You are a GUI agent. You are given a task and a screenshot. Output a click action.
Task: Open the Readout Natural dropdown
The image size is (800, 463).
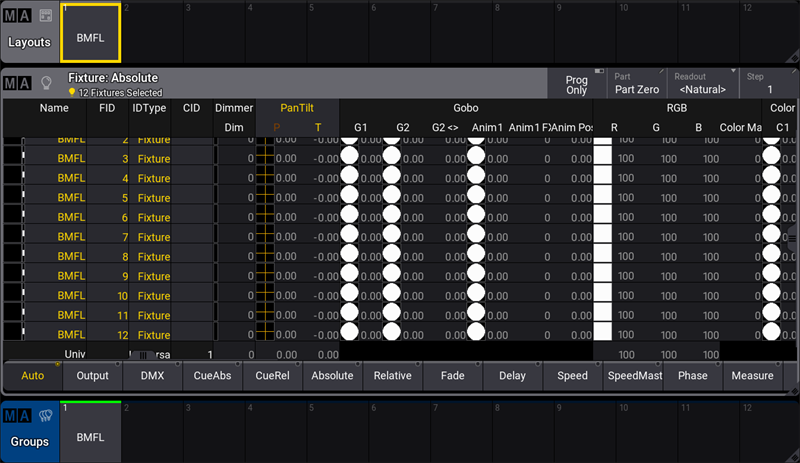pyautogui.click(x=703, y=84)
